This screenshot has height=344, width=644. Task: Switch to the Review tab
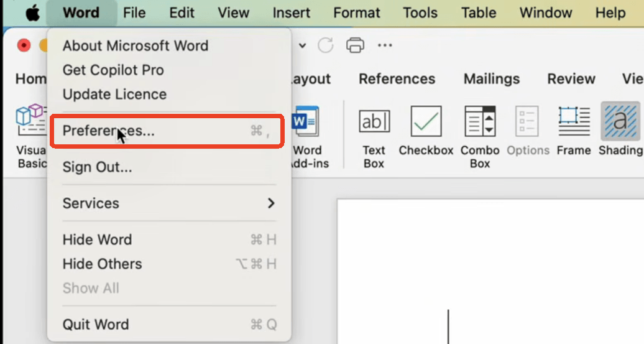point(571,79)
